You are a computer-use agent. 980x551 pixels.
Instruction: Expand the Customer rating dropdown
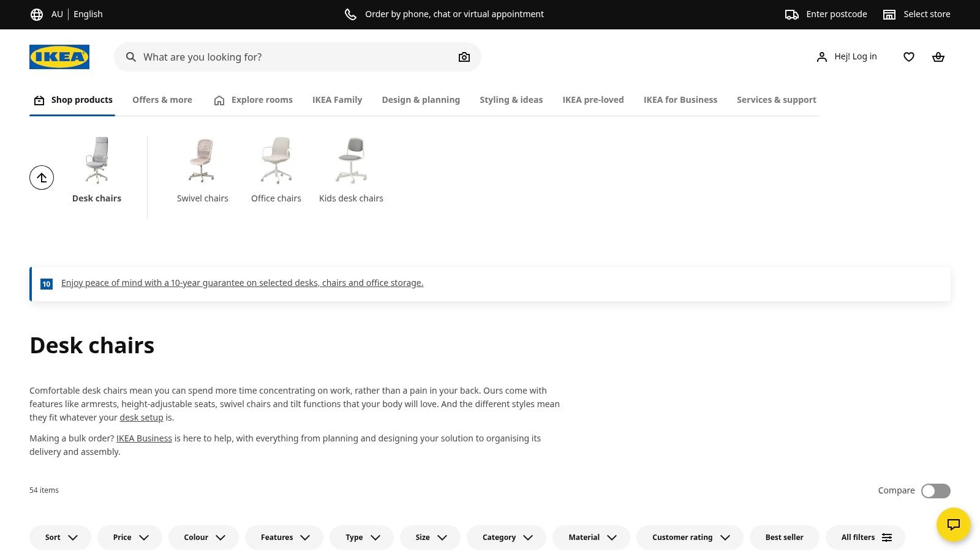coord(690,538)
